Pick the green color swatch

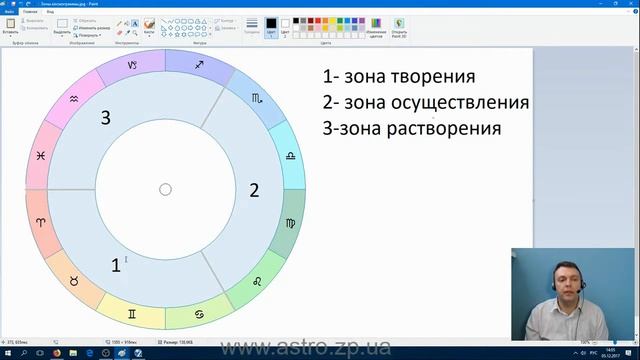coord(340,21)
